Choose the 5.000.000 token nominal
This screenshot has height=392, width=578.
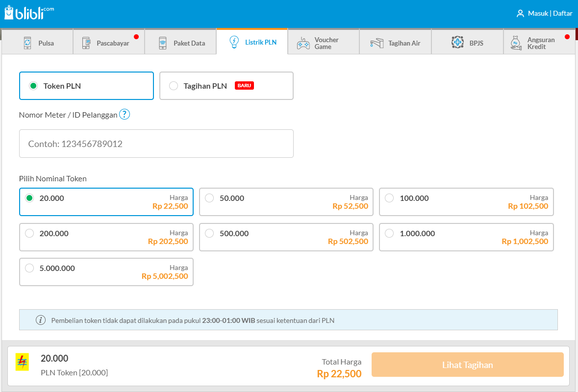point(106,272)
